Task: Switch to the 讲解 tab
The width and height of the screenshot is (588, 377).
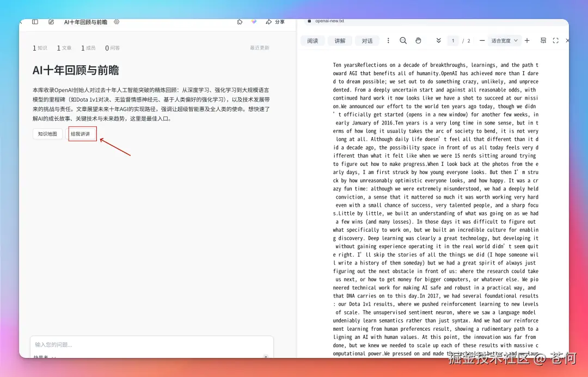Action: point(340,41)
